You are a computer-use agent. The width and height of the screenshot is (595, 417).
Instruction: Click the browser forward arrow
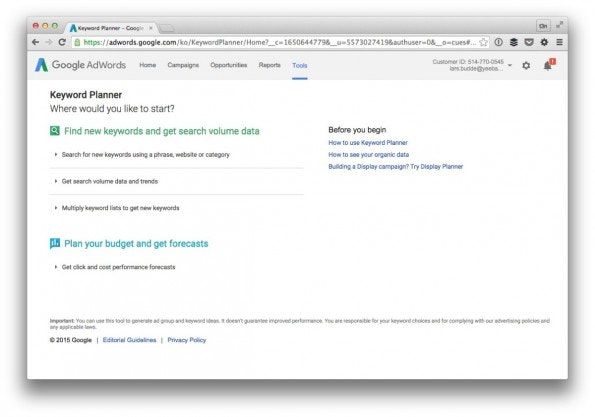[x=49, y=42]
